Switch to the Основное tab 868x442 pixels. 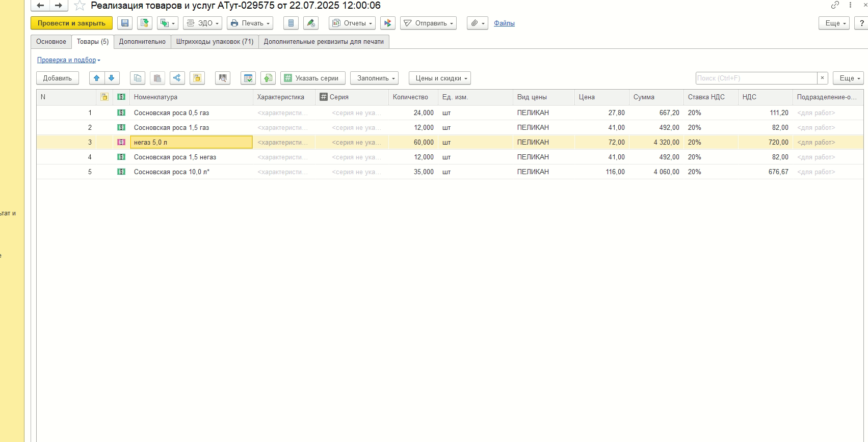pyautogui.click(x=51, y=42)
